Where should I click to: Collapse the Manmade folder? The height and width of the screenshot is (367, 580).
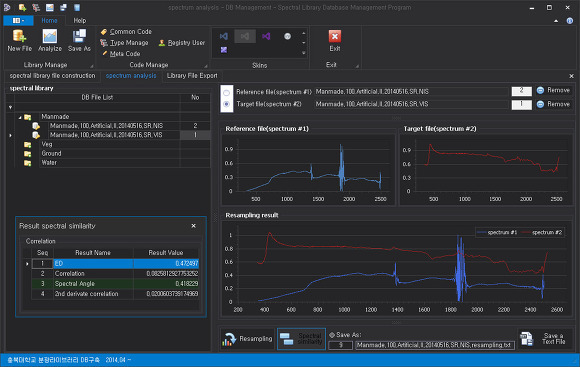(x=20, y=117)
